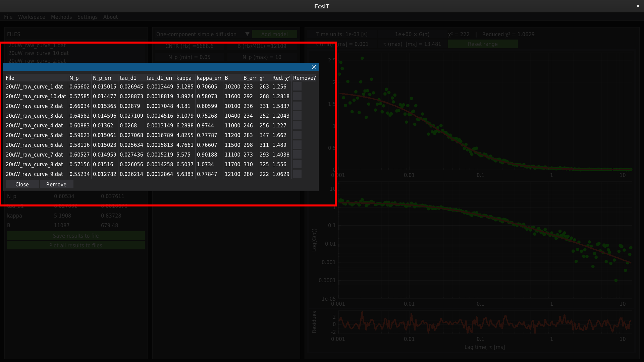Viewport: 644px width, 362px height.
Task: Click Save results to file
Action: tap(76, 236)
